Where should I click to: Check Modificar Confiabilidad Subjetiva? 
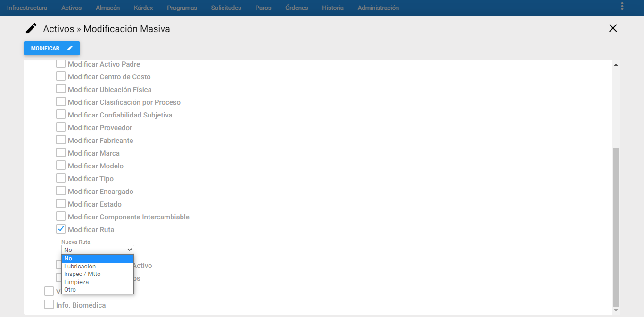click(61, 115)
